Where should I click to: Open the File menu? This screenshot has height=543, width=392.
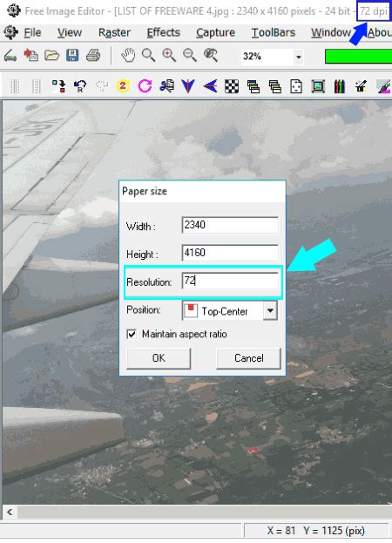pos(32,32)
